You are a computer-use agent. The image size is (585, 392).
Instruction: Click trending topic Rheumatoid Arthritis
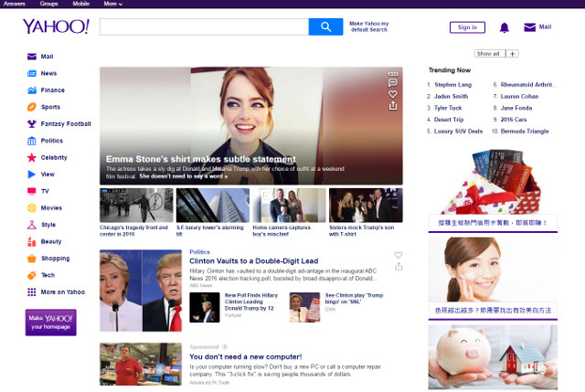tap(528, 85)
